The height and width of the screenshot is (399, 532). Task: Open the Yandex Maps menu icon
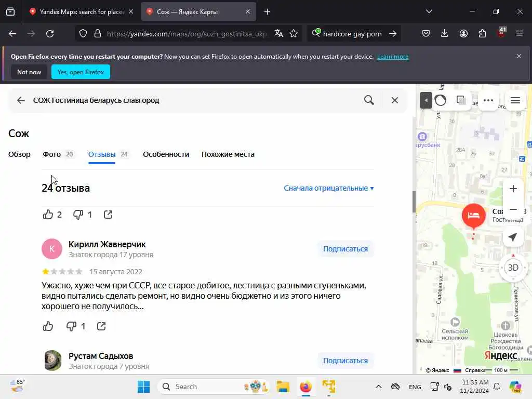coord(515,100)
